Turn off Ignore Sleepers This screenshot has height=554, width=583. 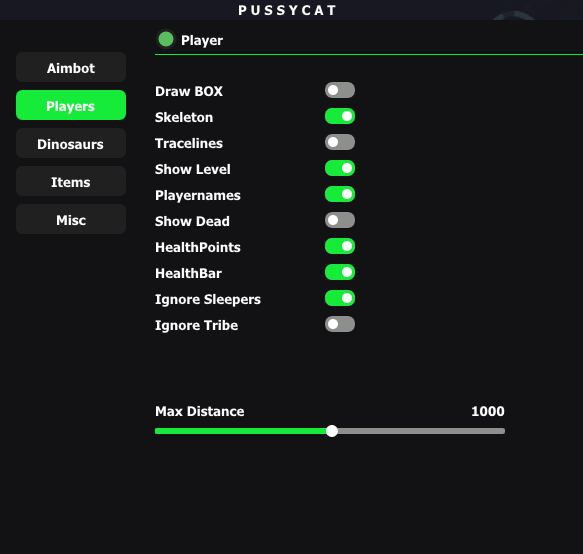340,299
